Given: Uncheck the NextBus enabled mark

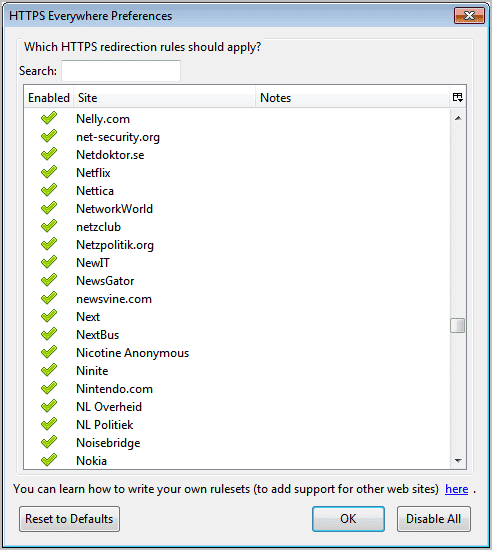Looking at the screenshot, I should coord(49,334).
